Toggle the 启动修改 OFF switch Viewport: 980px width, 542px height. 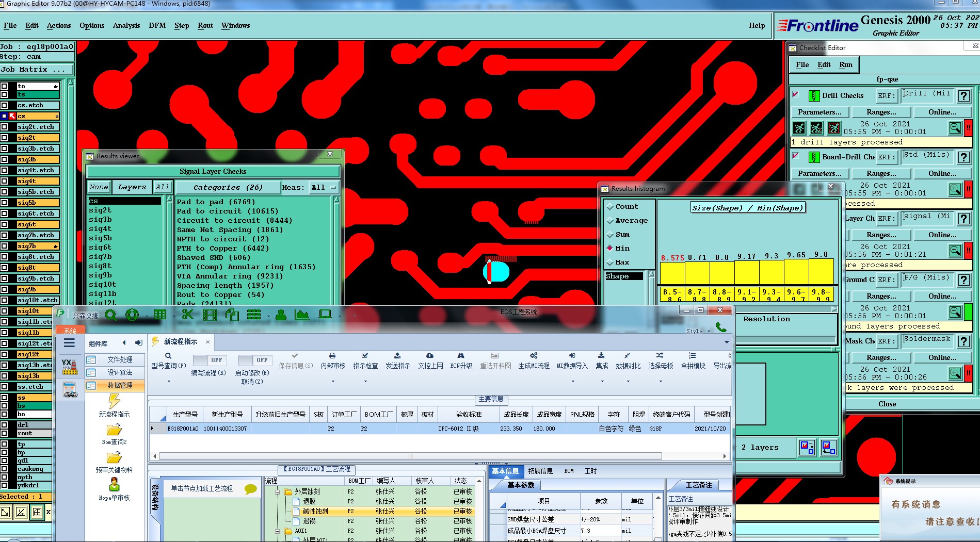pos(254,360)
